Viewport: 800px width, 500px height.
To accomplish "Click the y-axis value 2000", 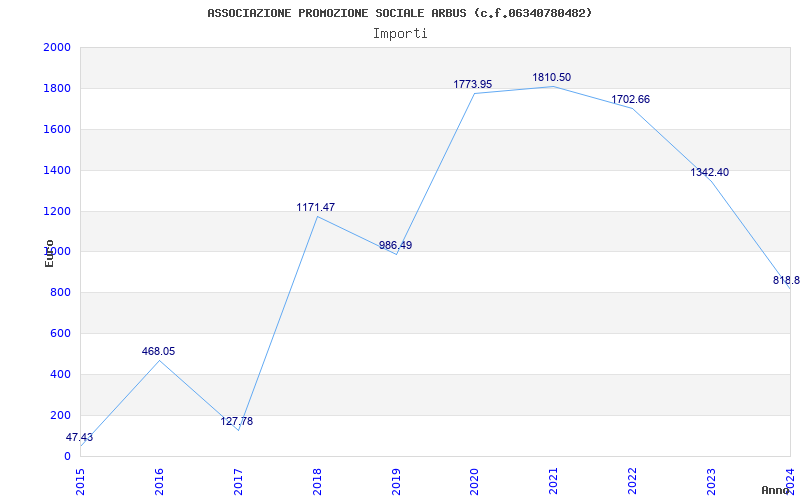I will (x=57, y=47).
